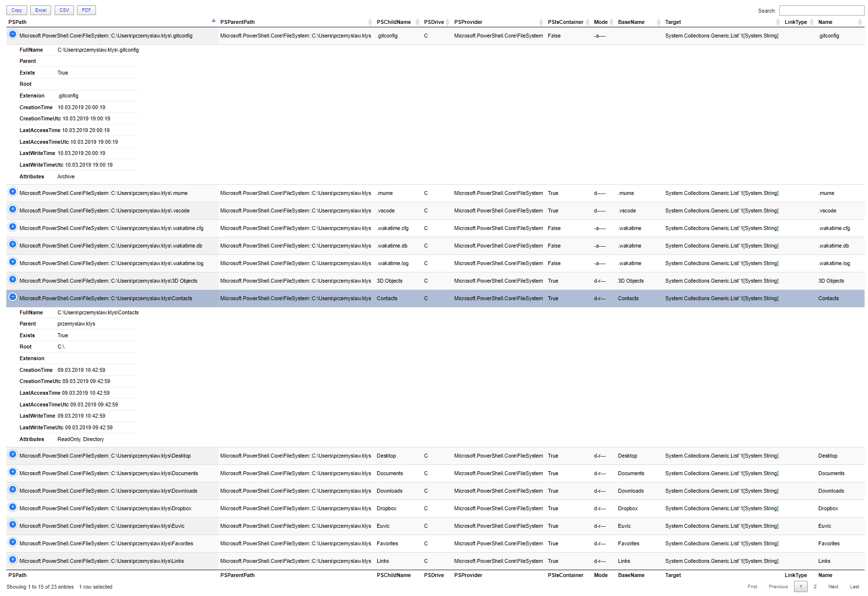Go to page 2 of results
The image size is (868, 596).
(815, 587)
